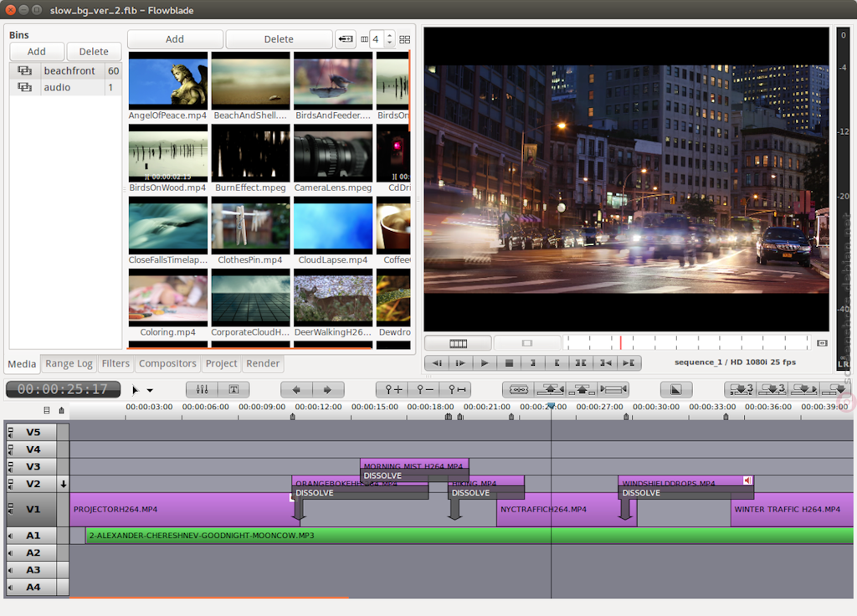Step one frame forward
The image size is (857, 616).
coord(460,362)
